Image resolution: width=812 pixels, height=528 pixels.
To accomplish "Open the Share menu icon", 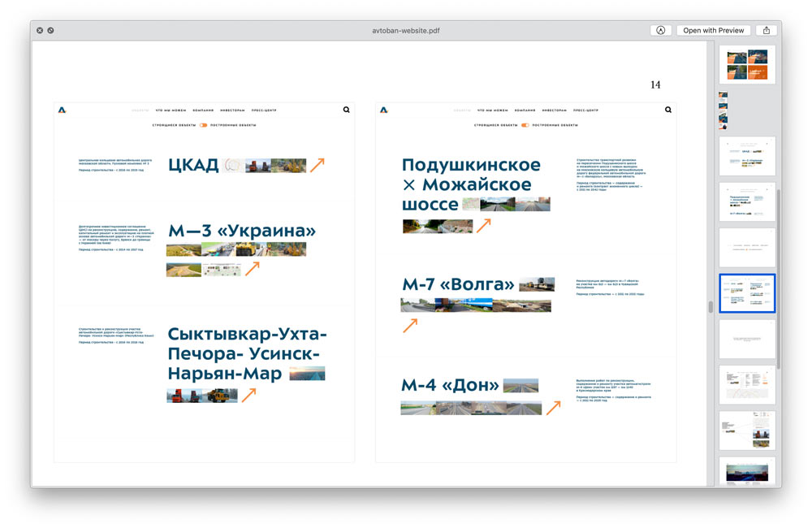I will (x=766, y=30).
